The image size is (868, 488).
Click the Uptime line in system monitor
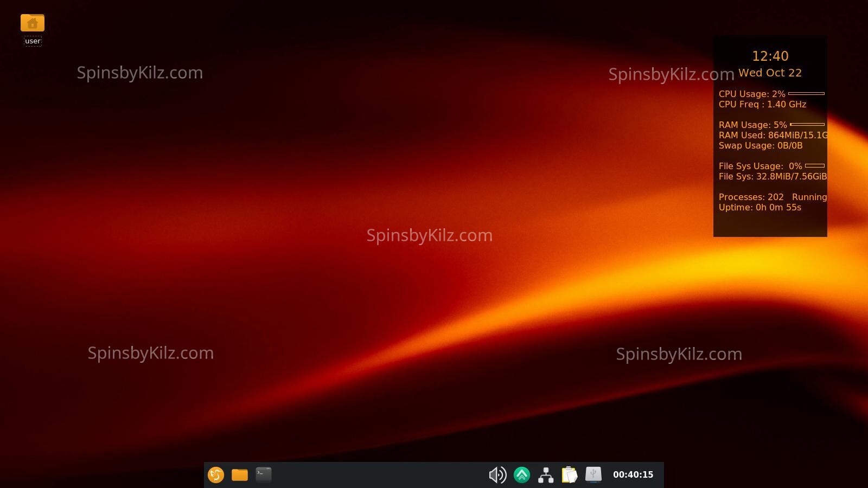tap(760, 208)
